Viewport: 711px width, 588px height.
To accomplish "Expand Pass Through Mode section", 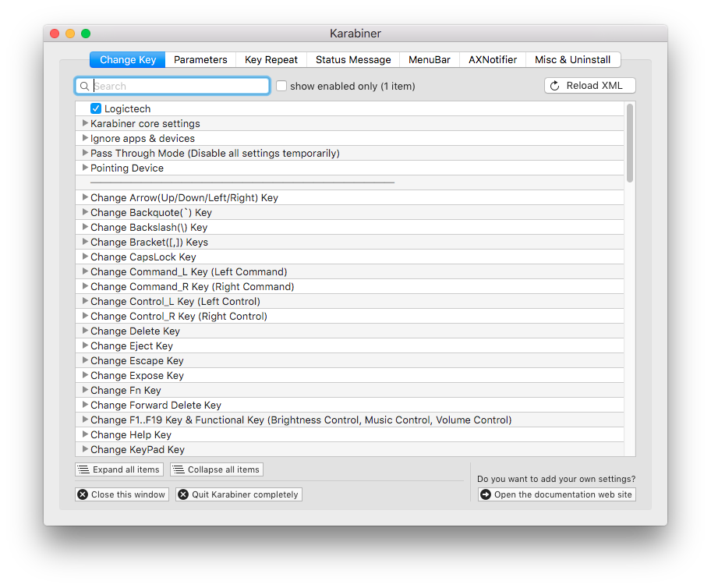I will 85,153.
